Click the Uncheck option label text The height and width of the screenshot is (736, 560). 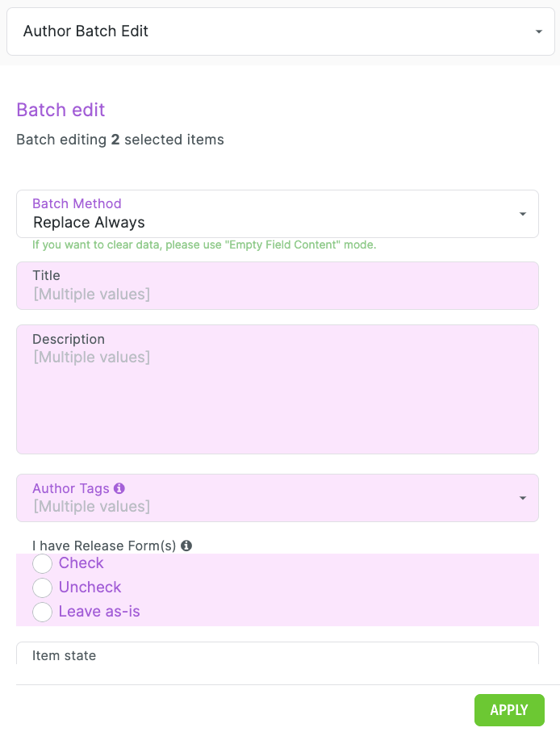point(90,588)
